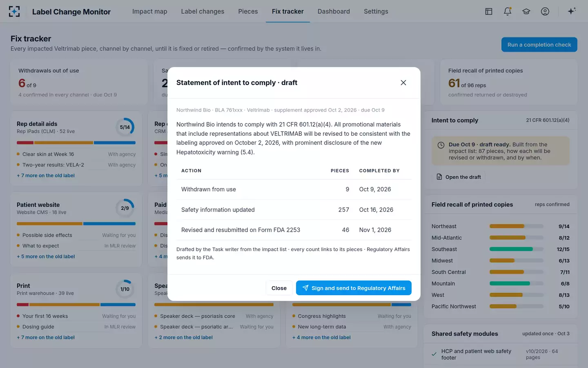The width and height of the screenshot is (588, 368).
Task: Click the Clear skin at Week 16 item
Action: point(48,154)
